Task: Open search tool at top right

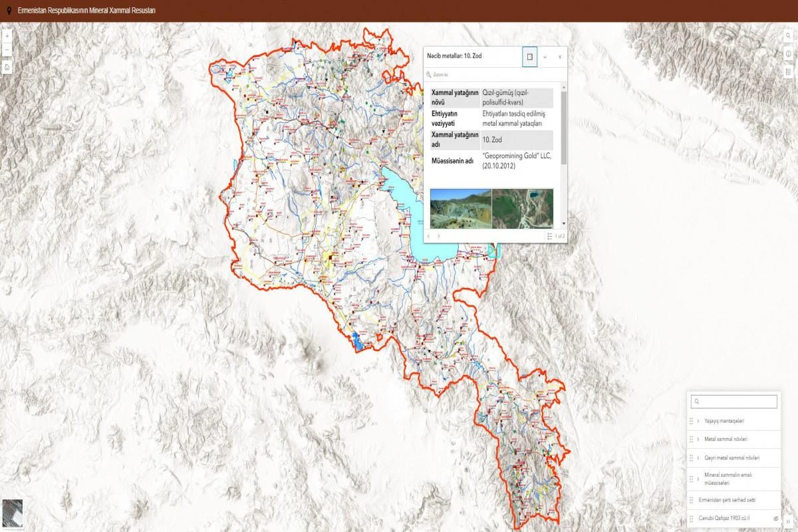Action: tap(788, 37)
